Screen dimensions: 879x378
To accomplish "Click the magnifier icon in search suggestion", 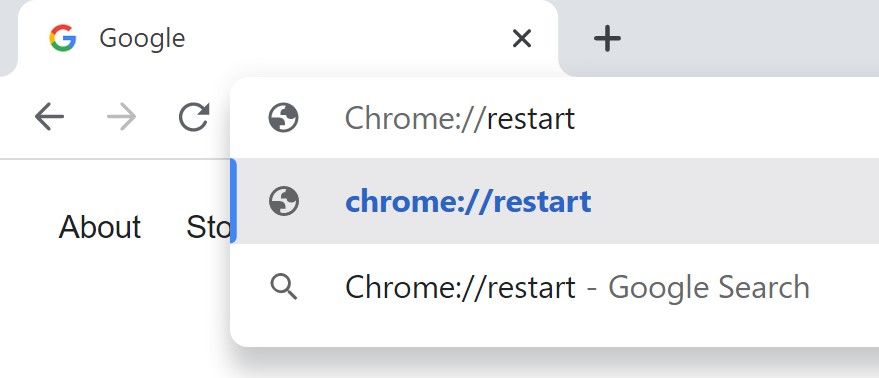I will coord(284,287).
